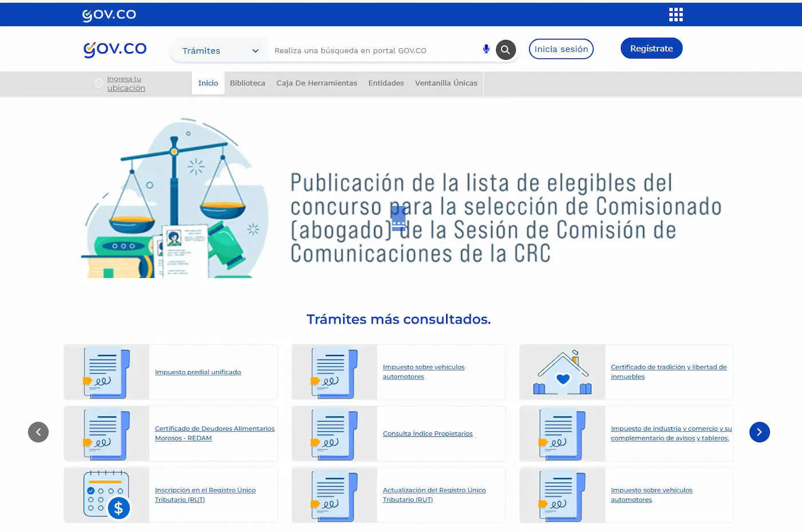This screenshot has width=802, height=532.
Task: Expand the Trámites search category dropdown
Action: point(219,50)
